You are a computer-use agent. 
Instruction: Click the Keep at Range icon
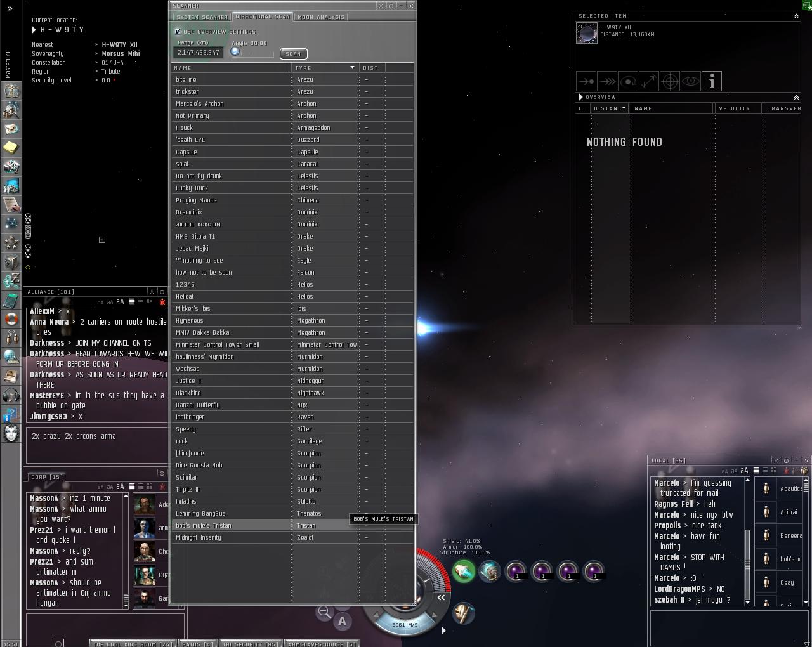tap(649, 81)
